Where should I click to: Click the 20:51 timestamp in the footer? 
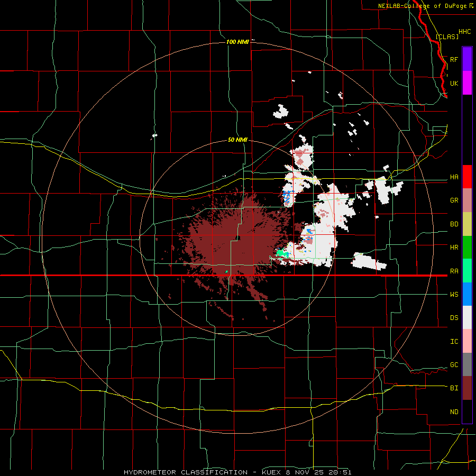tap(341, 472)
